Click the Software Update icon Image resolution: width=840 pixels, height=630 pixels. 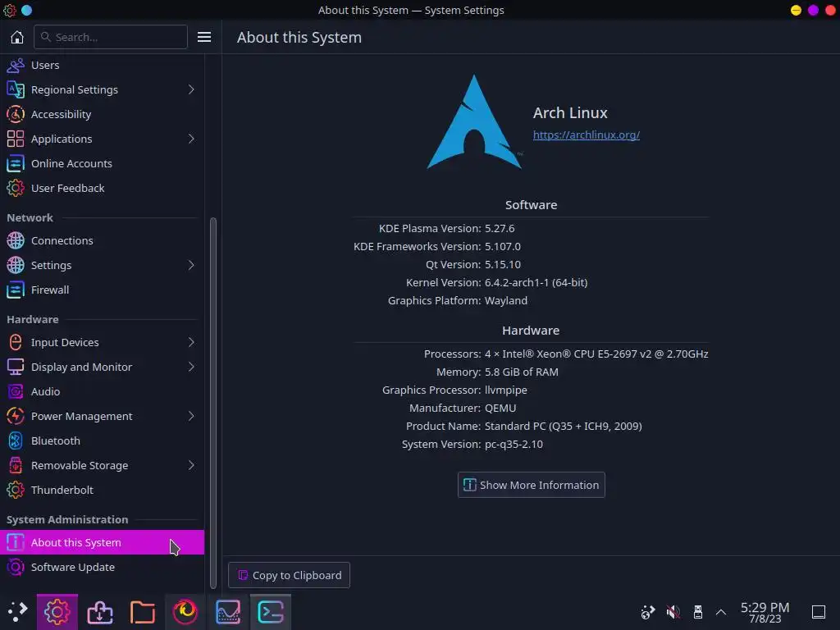[16, 568]
